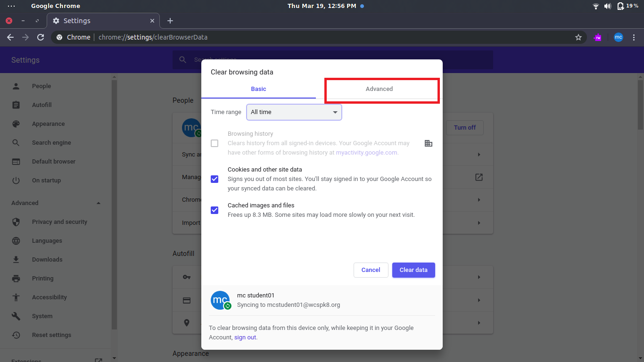The image size is (644, 362).
Task: Click the battery indicator in top bar
Action: point(628,6)
